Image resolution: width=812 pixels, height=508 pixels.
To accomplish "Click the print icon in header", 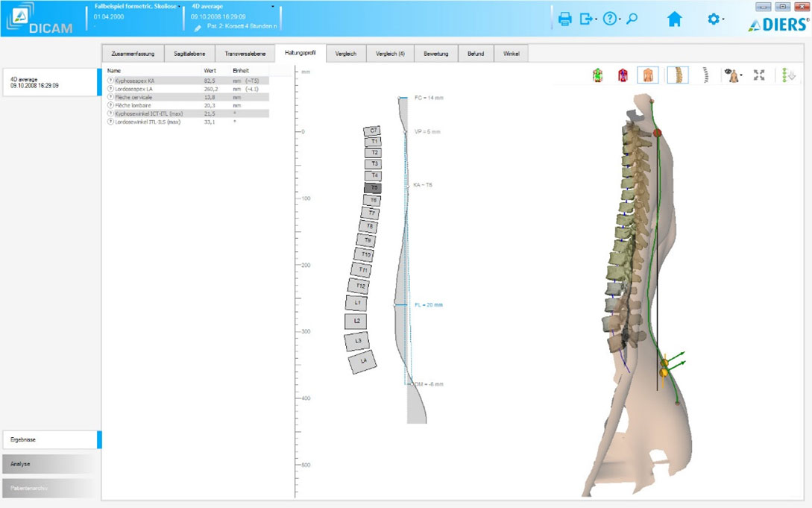I will point(565,19).
